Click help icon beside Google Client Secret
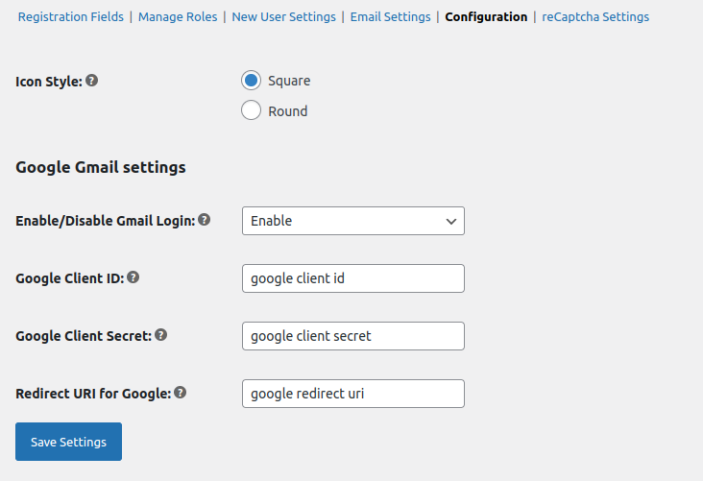The height and width of the screenshot is (481, 703). [x=161, y=336]
